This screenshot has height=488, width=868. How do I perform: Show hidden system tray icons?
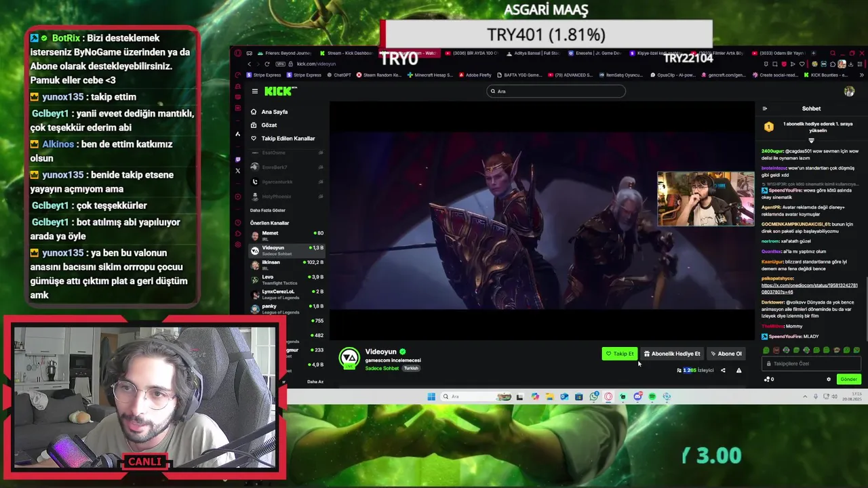(x=805, y=396)
